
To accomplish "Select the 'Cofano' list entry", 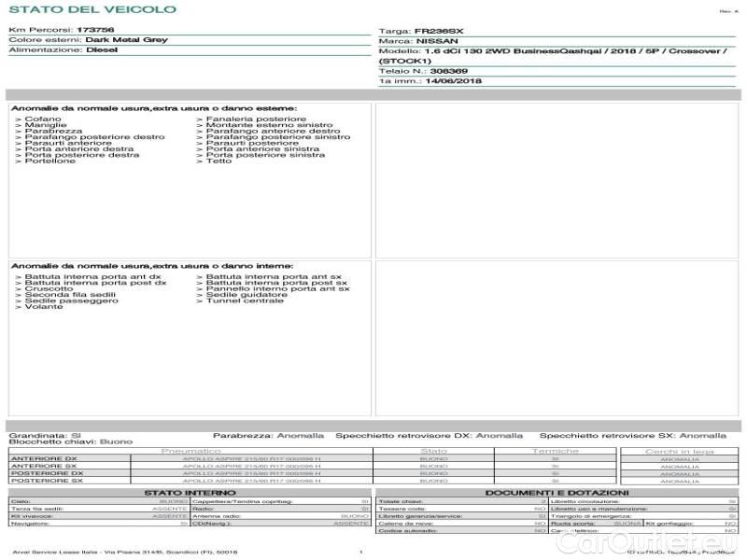I will point(43,119).
